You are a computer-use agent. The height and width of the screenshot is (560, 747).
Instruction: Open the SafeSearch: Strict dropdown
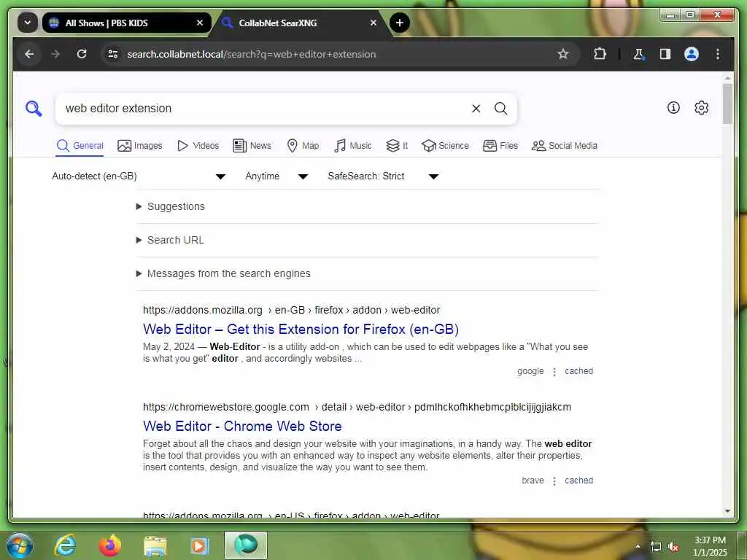(383, 176)
